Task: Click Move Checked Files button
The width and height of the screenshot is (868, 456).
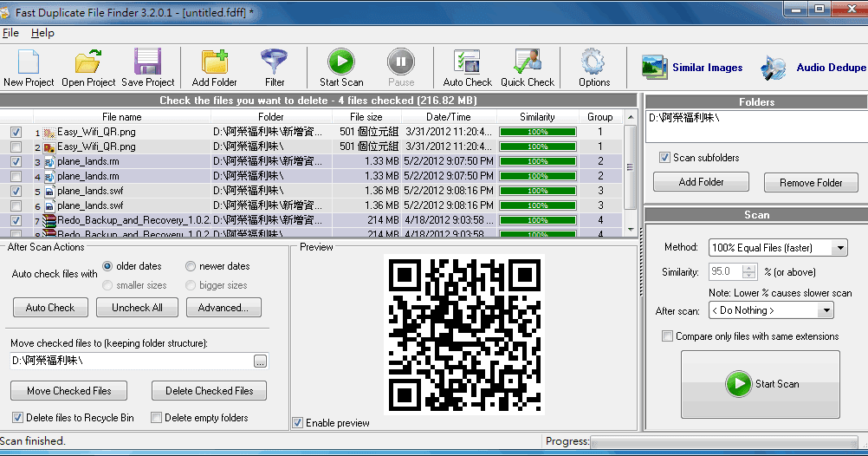Action: point(69,391)
